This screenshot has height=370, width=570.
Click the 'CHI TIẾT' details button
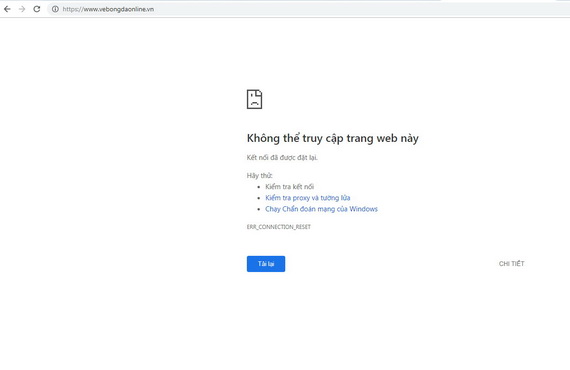tap(511, 264)
